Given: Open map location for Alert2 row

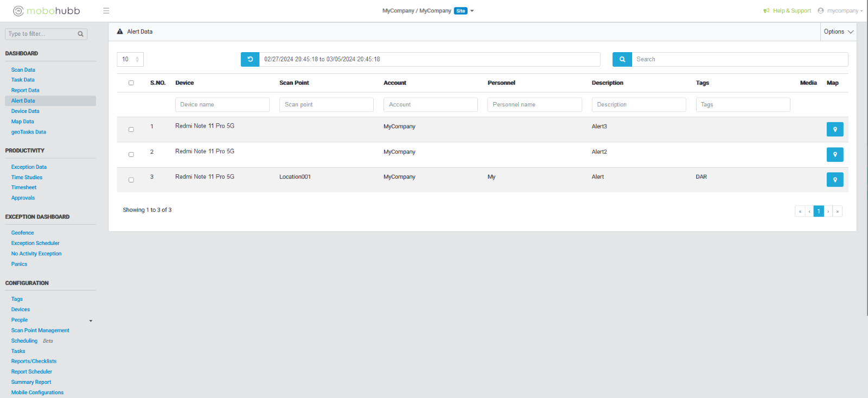Looking at the screenshot, I should coord(834,155).
